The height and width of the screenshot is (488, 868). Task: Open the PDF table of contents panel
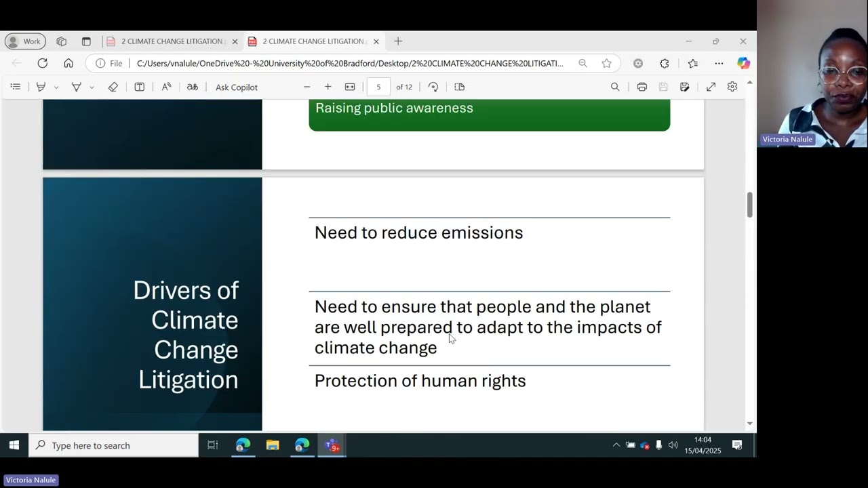16,87
